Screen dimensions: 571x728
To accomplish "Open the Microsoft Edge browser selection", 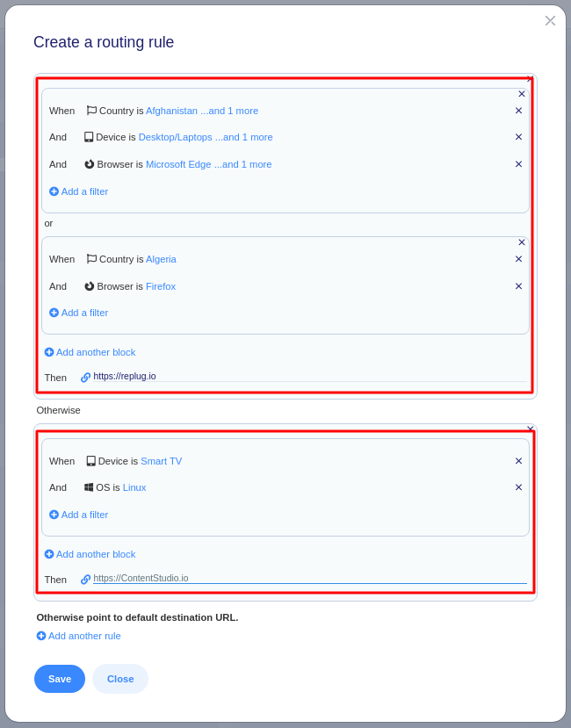I will [208, 164].
